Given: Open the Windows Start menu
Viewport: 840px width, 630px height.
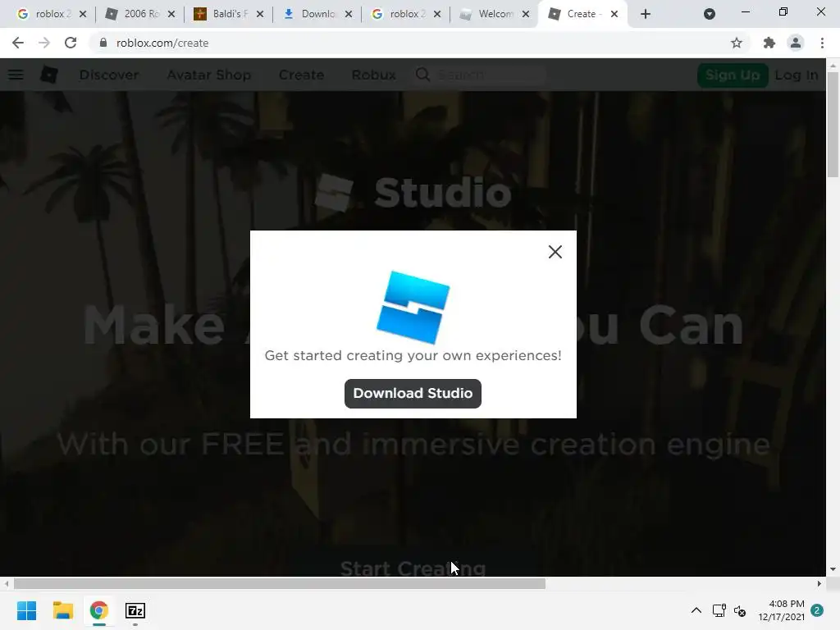Looking at the screenshot, I should (27, 610).
